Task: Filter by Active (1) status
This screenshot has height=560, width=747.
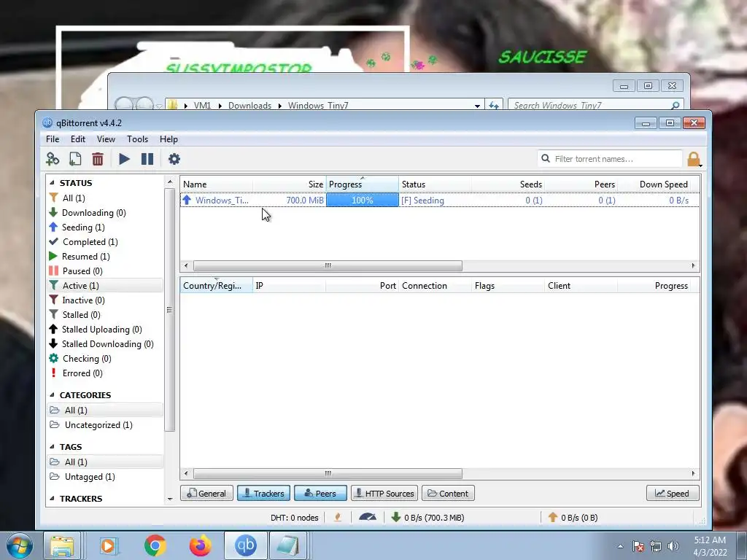Action: pos(105,286)
